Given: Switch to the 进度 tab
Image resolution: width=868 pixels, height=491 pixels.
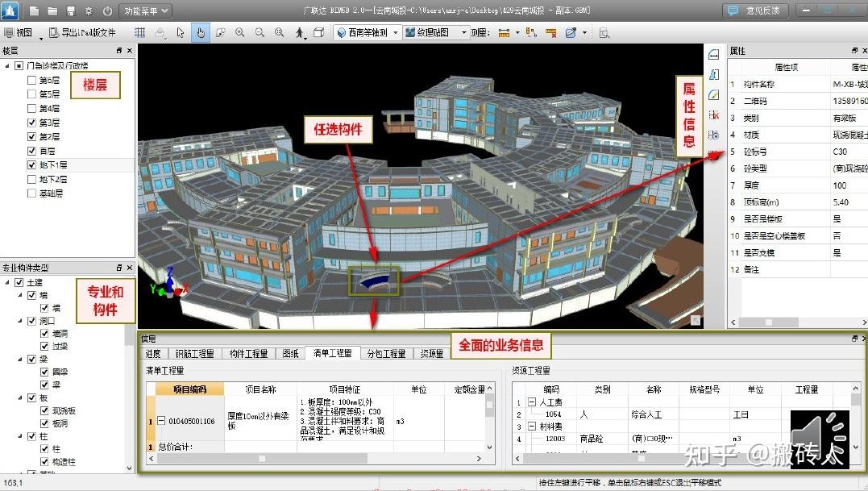Looking at the screenshot, I should (x=153, y=354).
